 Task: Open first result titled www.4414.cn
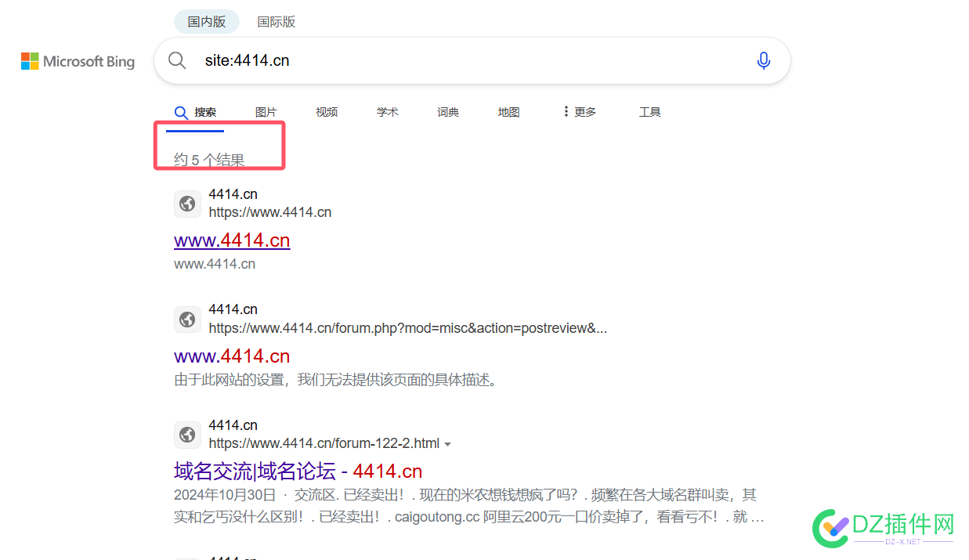pyautogui.click(x=232, y=240)
